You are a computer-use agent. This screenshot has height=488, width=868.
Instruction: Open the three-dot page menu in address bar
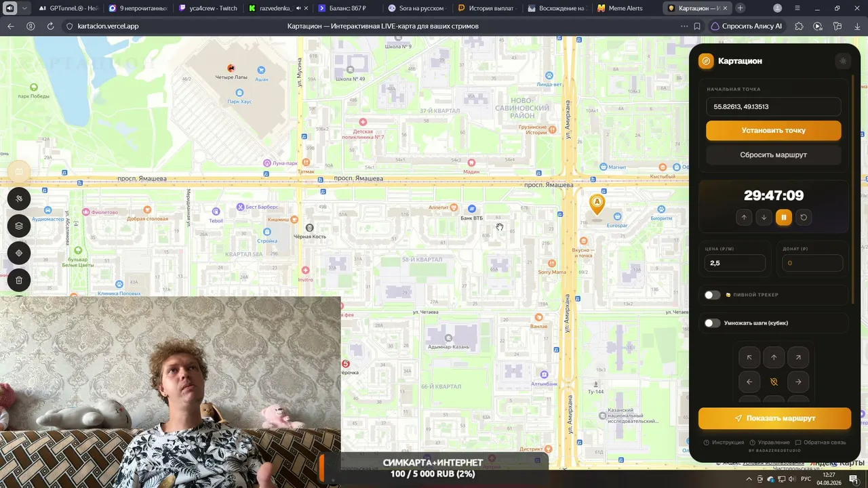(684, 26)
